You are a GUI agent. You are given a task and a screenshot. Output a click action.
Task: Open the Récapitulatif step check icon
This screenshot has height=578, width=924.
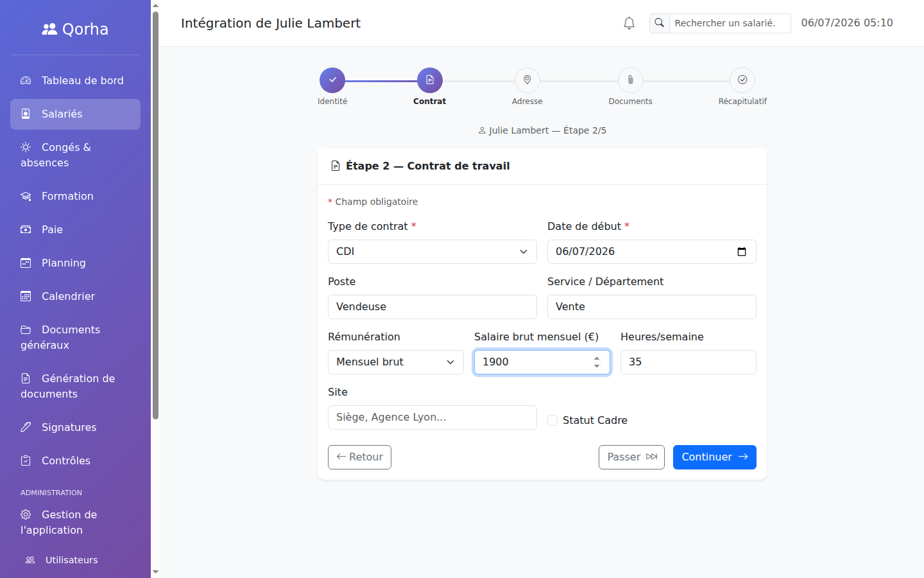(742, 80)
